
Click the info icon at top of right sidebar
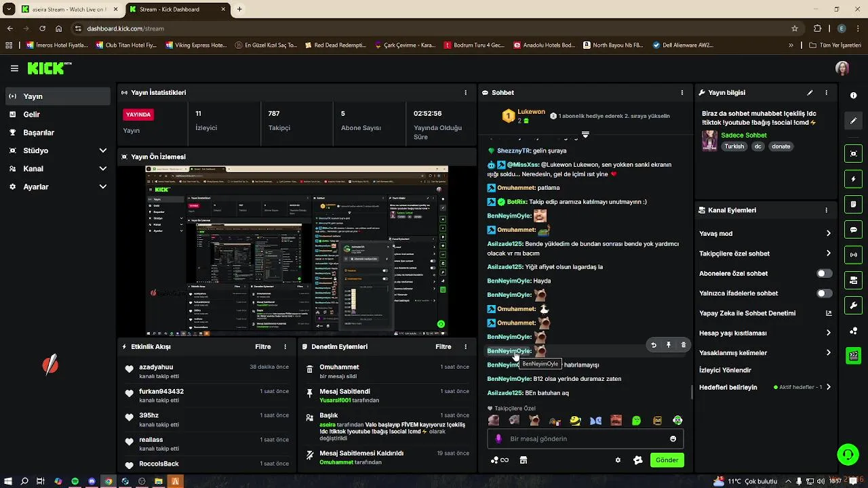(853, 96)
